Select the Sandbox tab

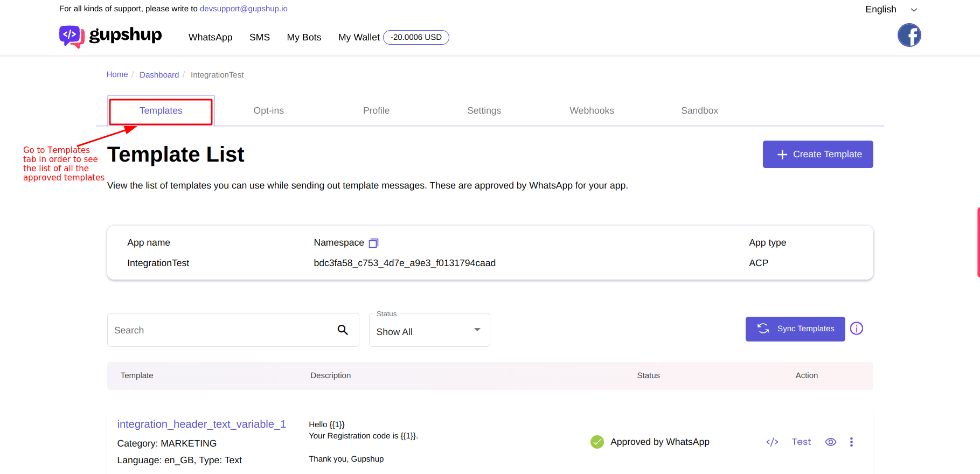point(699,110)
